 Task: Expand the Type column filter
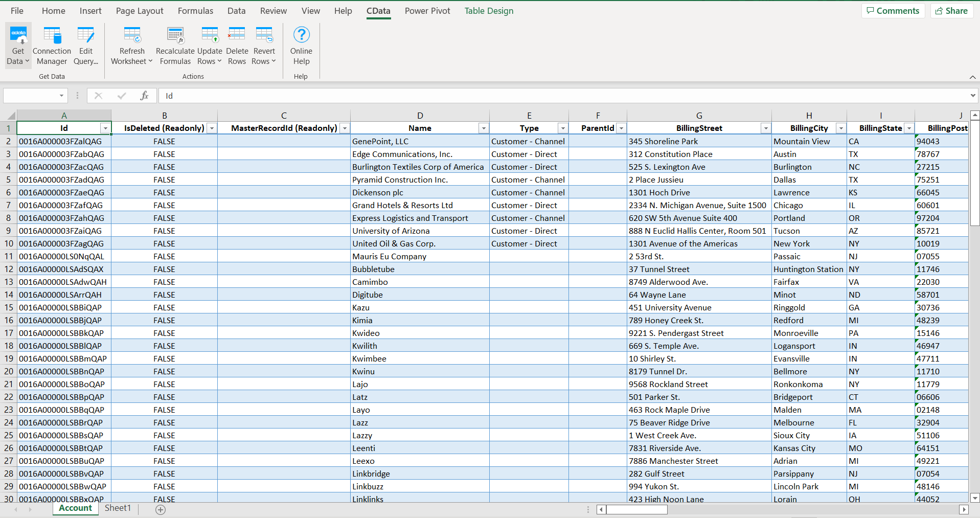click(x=562, y=128)
